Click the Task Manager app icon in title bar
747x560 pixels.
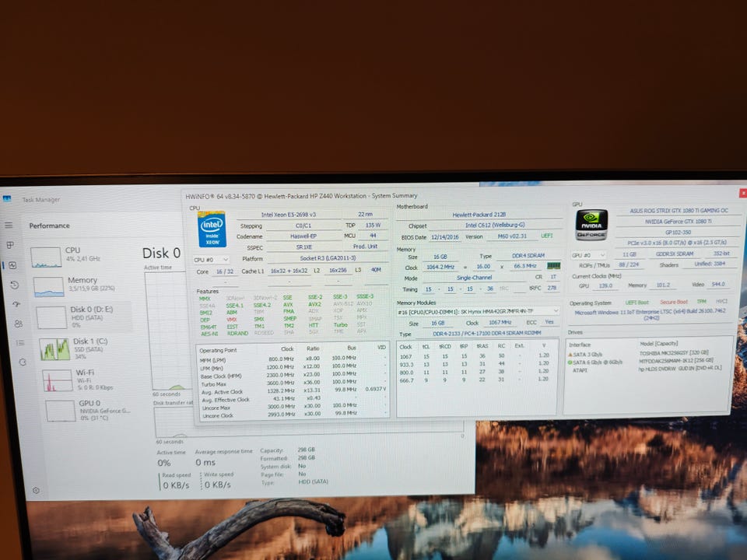pyautogui.click(x=7, y=198)
